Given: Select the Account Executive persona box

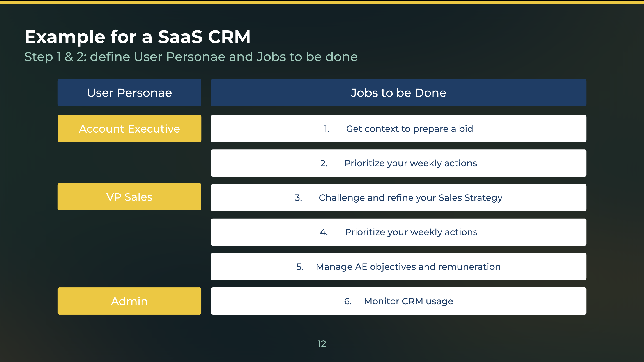Looking at the screenshot, I should coord(129,128).
